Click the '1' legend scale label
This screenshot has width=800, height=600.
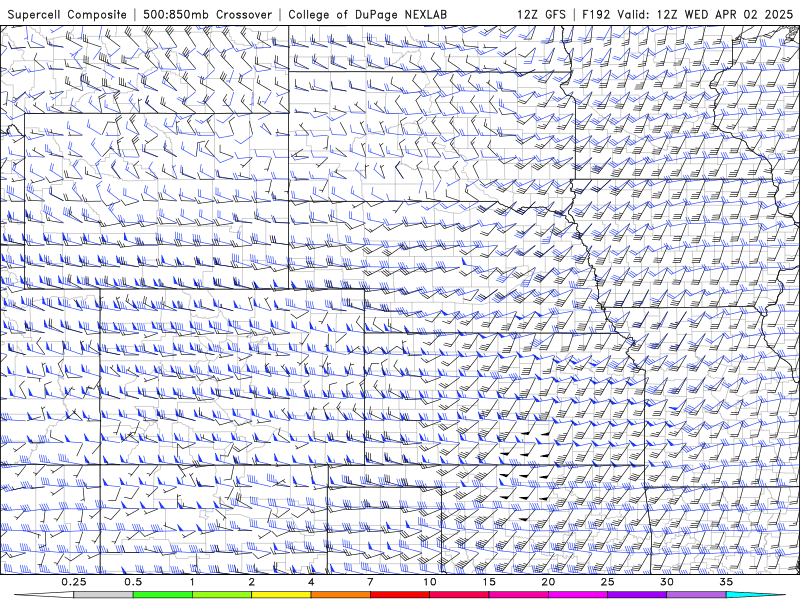pos(192,582)
